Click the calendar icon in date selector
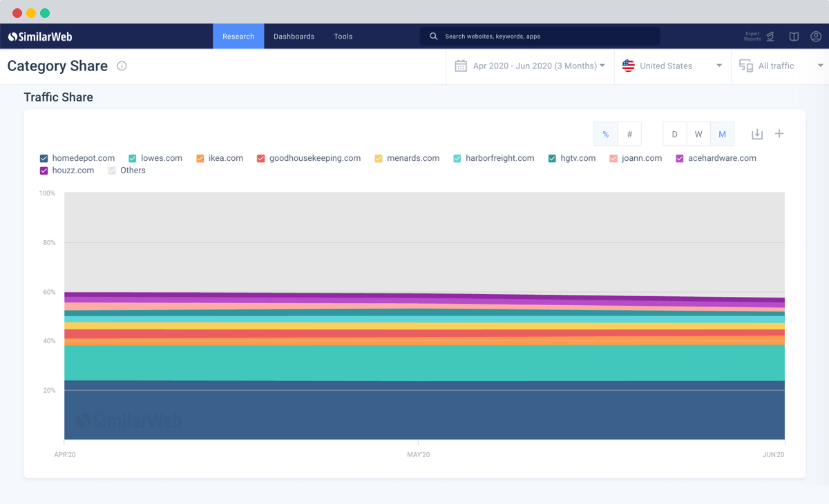829x504 pixels. pos(461,66)
